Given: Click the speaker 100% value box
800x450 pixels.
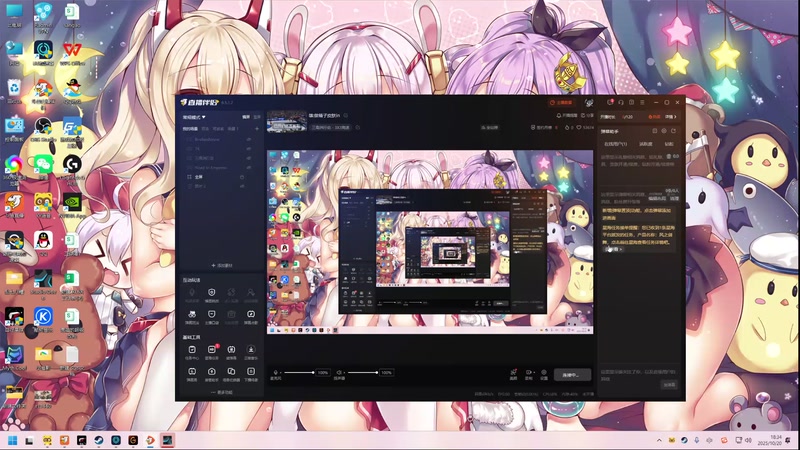Looking at the screenshot, I should pyautogui.click(x=386, y=372).
